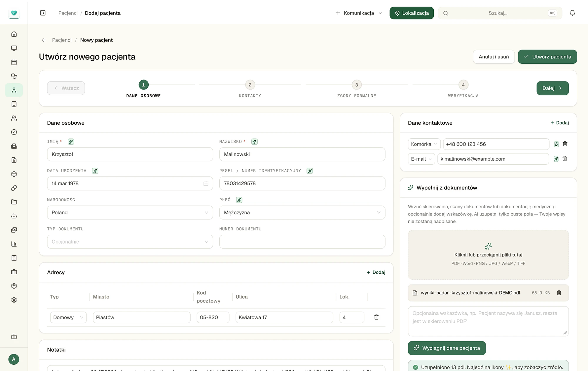Click the green A user avatar
The height and width of the screenshot is (371, 588).
pos(14,359)
